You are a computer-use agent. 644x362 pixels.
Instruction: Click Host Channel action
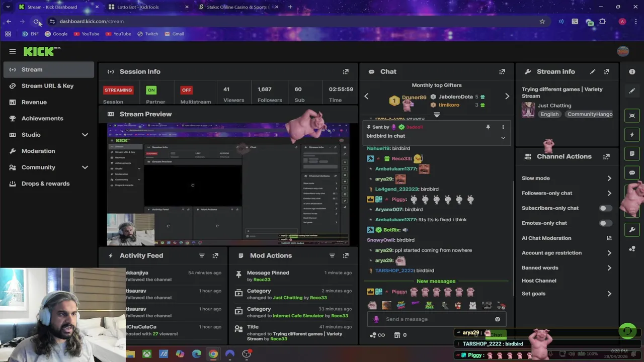click(x=539, y=281)
